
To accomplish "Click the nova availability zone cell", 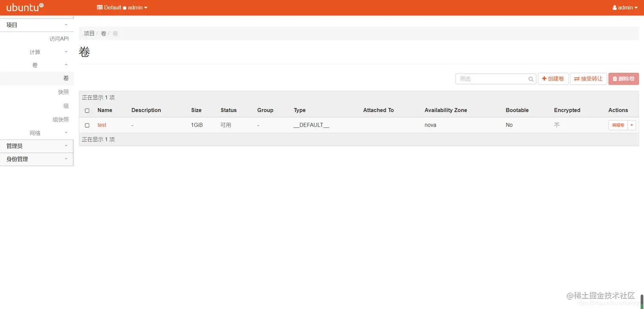I will pos(430,125).
